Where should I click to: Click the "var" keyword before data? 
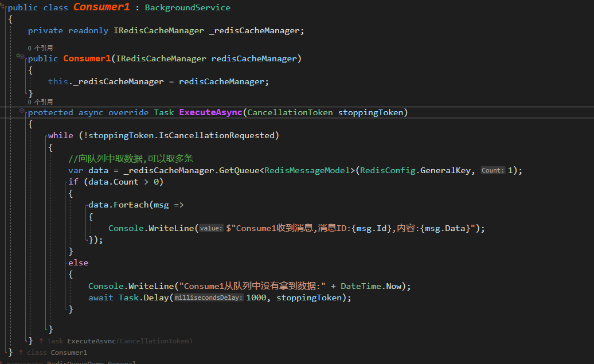tap(76, 170)
